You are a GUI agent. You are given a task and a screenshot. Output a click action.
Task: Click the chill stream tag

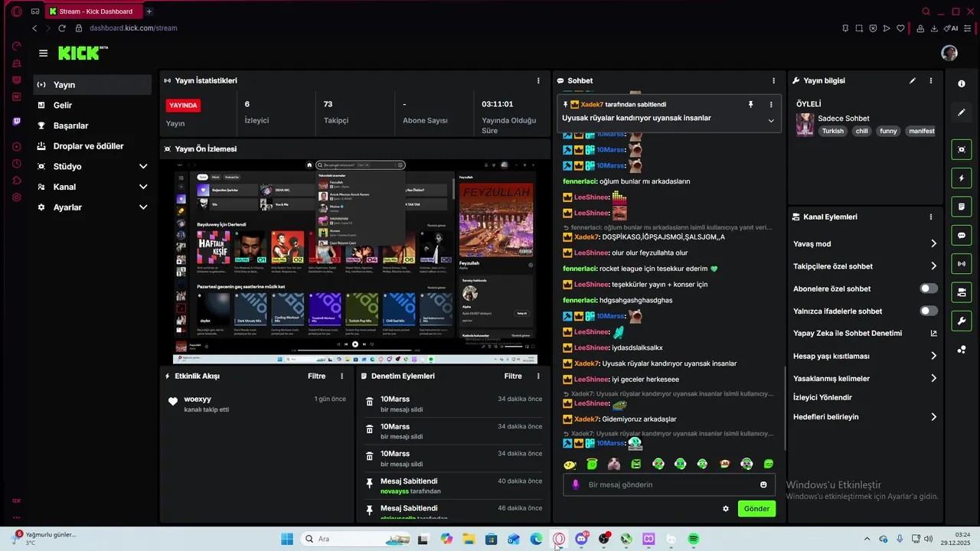pos(861,131)
